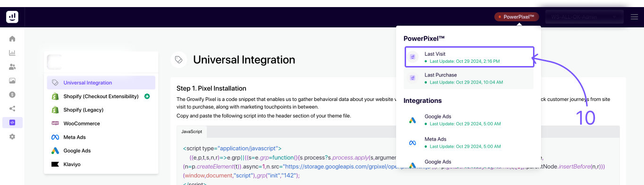Open the share nodes sidebar icon
The width and height of the screenshot is (644, 185).
(x=12, y=109)
